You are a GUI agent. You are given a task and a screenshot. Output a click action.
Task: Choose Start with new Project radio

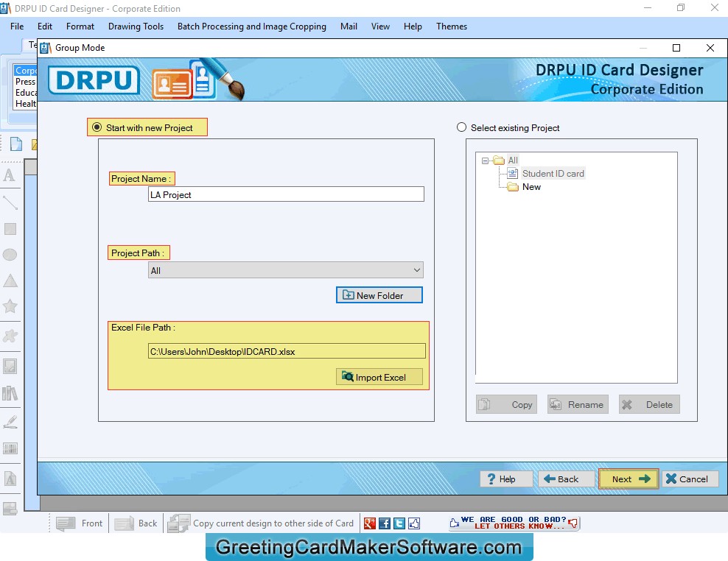97,127
